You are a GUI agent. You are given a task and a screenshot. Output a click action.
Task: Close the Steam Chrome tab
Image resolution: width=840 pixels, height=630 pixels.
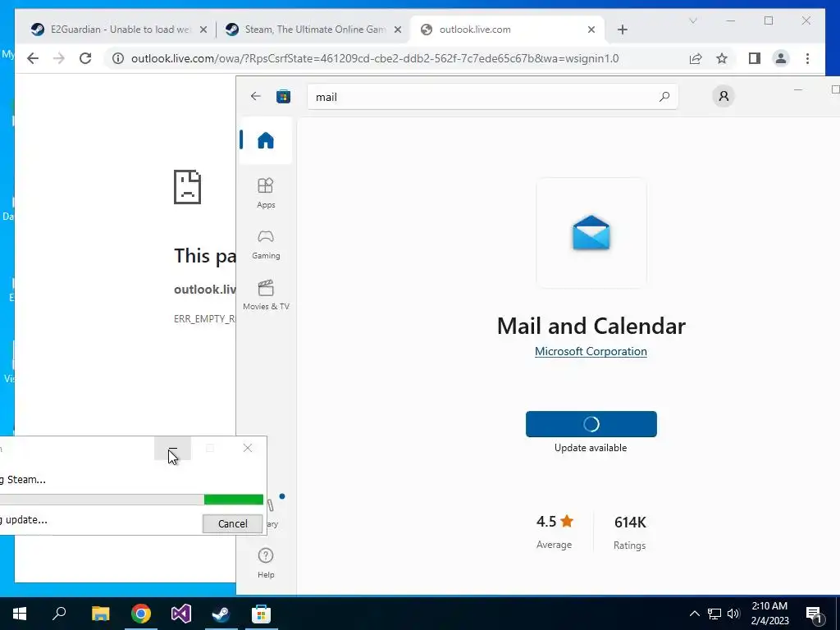tap(398, 30)
